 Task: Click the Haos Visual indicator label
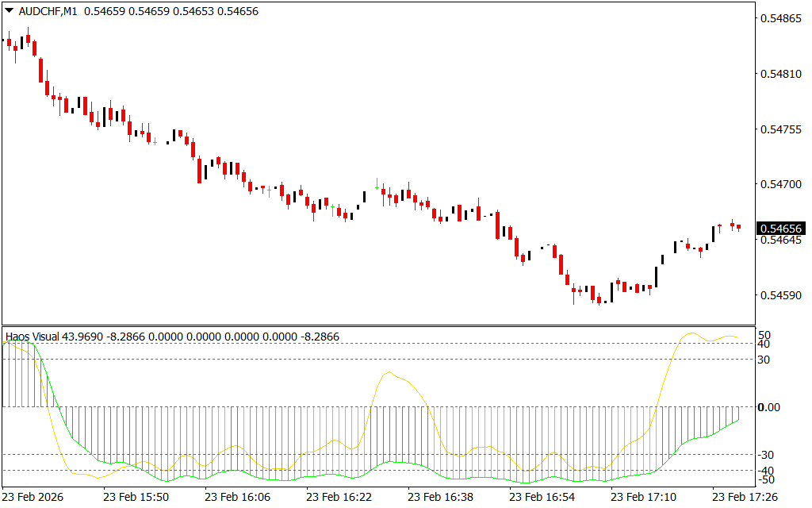pyautogui.click(x=33, y=337)
